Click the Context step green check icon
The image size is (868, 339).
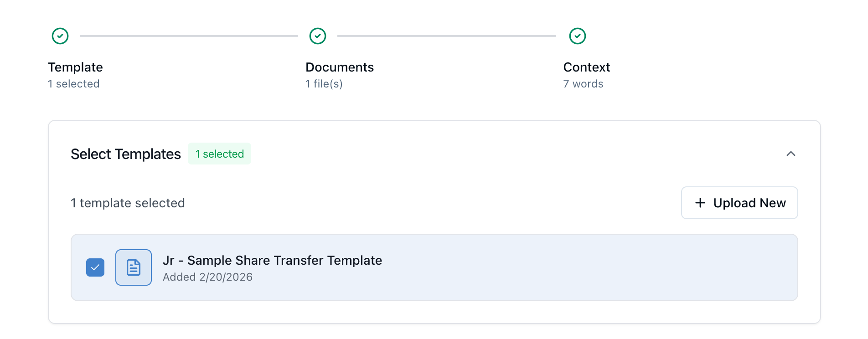[x=578, y=36]
